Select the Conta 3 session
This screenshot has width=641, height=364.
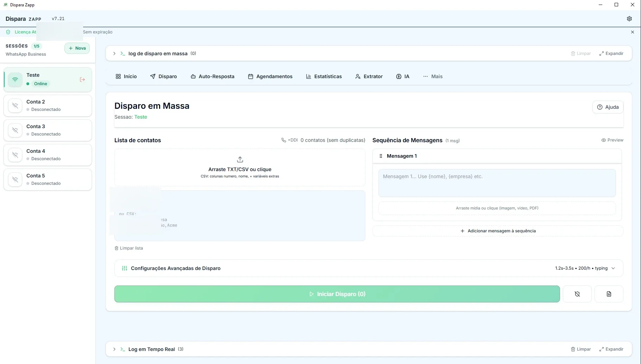[48, 130]
